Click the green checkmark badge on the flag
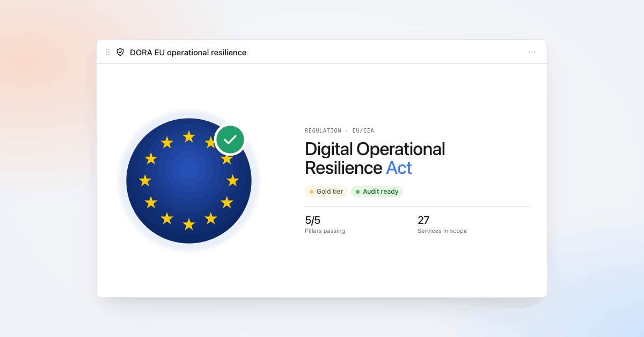The image size is (644, 337). 230,140
